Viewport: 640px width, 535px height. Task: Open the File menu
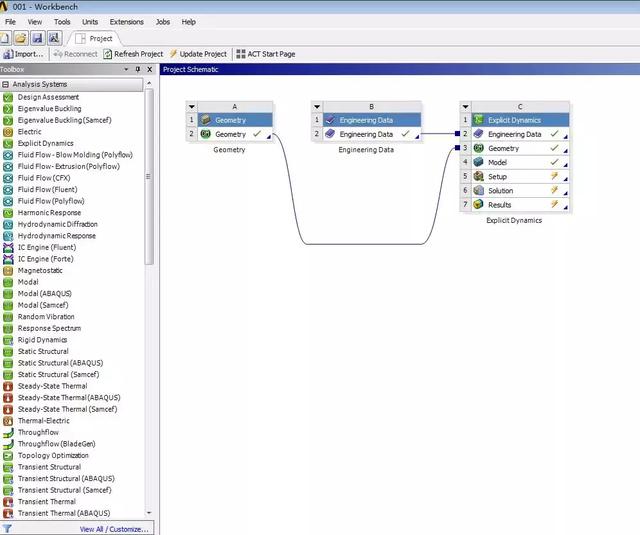(x=10, y=22)
